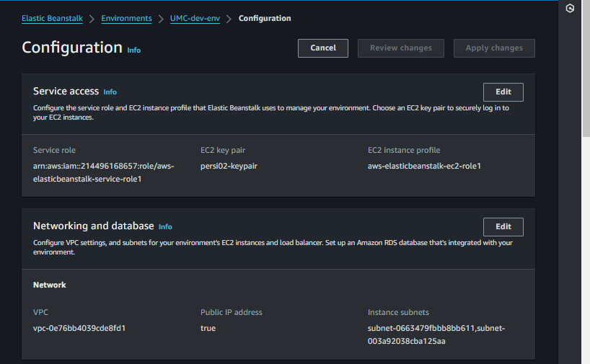Click the Configuration breadcrumb text

coord(265,19)
